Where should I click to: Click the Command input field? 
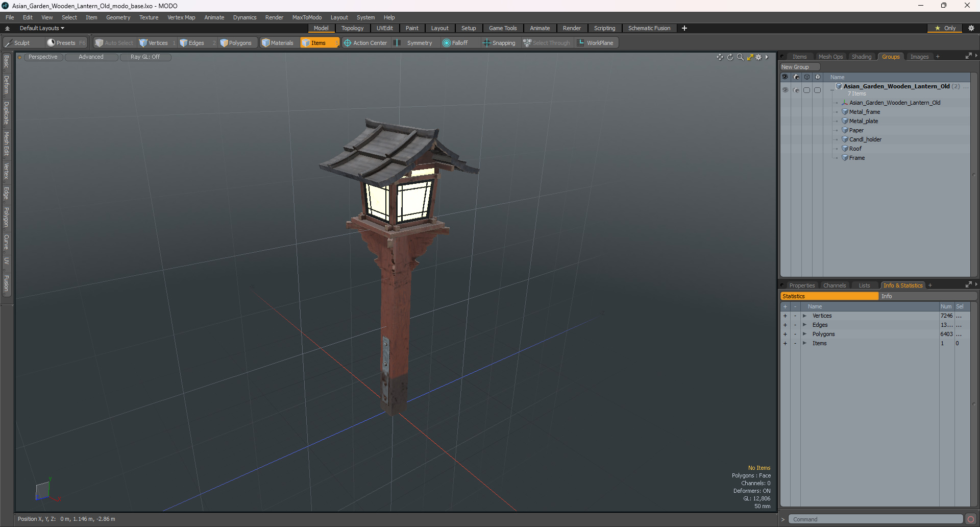pos(875,519)
